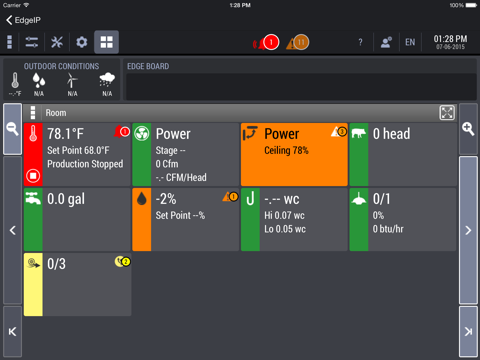Open the 78.1°F temperature tile
This screenshot has height=360, width=480.
(x=77, y=154)
